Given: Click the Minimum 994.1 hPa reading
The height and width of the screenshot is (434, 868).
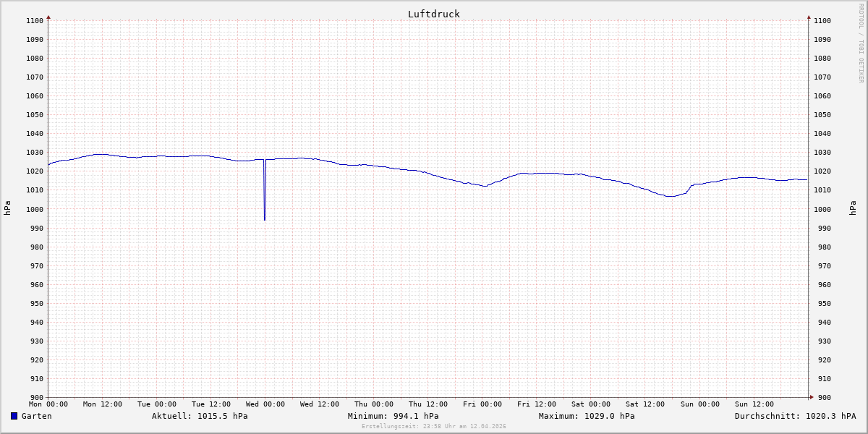Looking at the screenshot, I should click(393, 416).
